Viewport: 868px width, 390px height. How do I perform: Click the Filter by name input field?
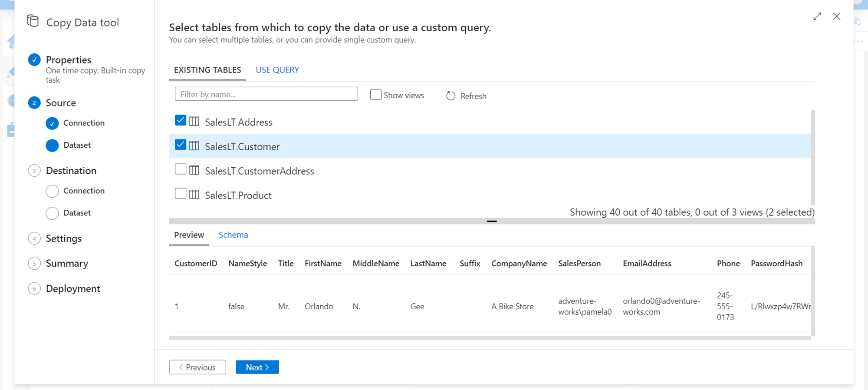[266, 94]
